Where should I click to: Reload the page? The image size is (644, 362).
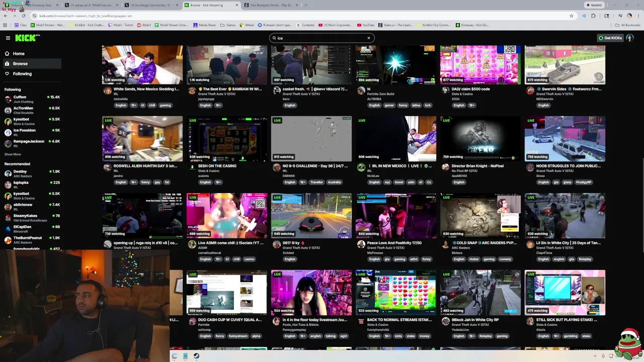pos(23,16)
